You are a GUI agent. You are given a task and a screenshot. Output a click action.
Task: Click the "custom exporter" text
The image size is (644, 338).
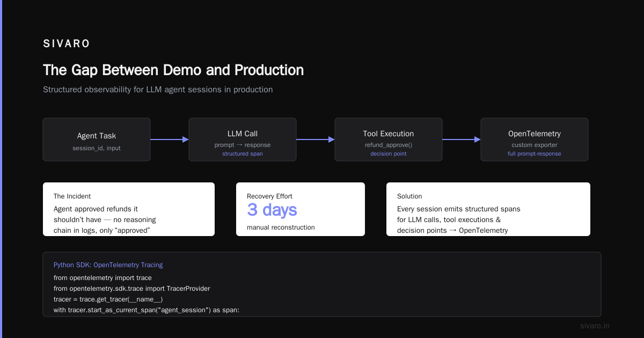tap(535, 145)
